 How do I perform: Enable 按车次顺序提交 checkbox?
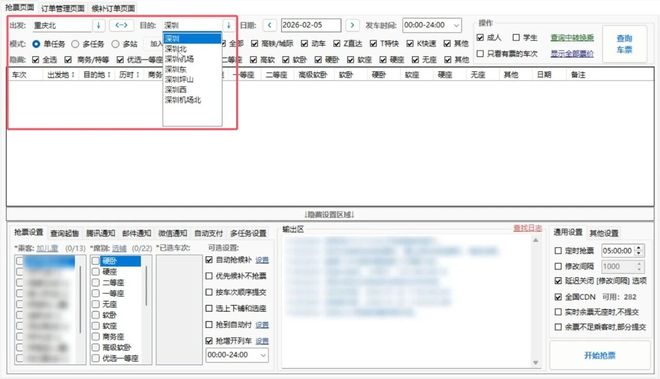(x=209, y=292)
